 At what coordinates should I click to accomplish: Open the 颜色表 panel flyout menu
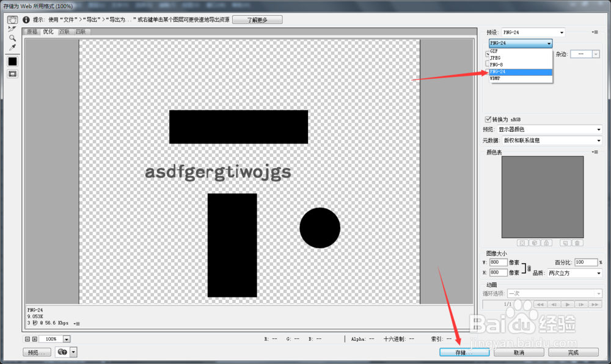[595, 152]
